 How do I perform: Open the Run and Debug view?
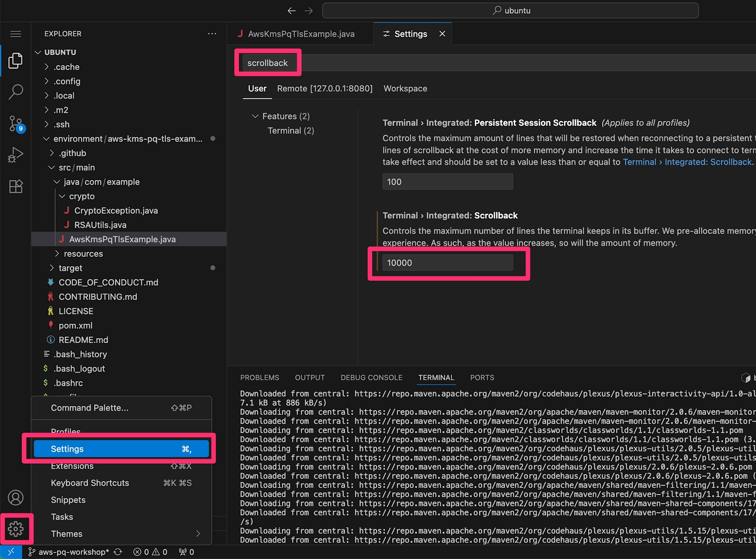15,155
